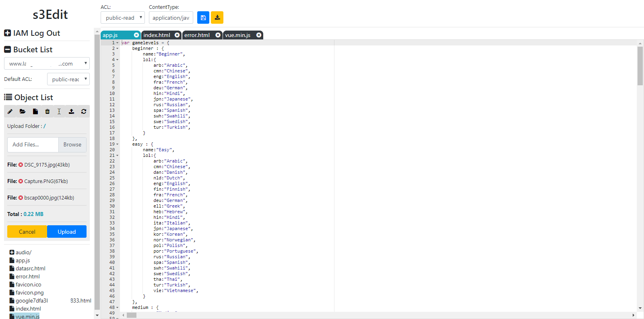Fold the easy block at line 19
Image resolution: width=644 pixels, height=319 pixels.
(118, 144)
